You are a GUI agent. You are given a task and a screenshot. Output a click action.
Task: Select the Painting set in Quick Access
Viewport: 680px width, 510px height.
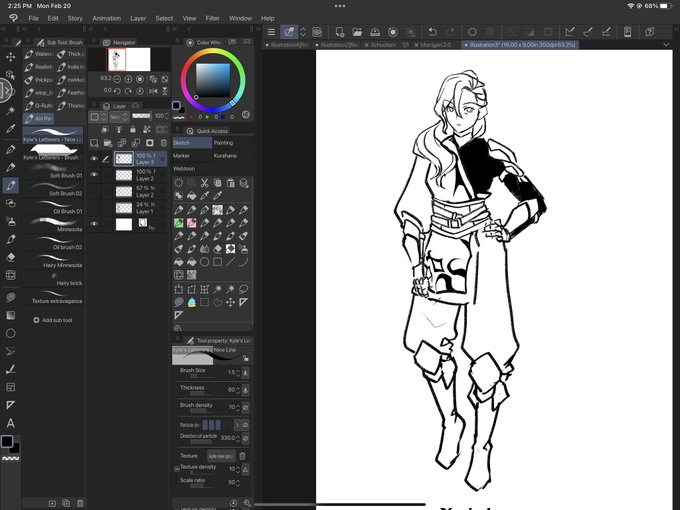[x=232, y=143]
